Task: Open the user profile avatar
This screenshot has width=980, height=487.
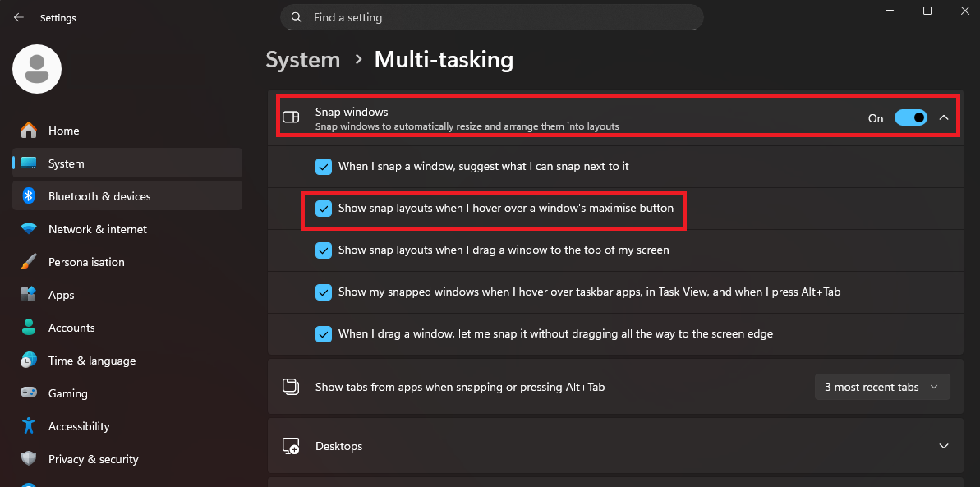Action: click(37, 69)
